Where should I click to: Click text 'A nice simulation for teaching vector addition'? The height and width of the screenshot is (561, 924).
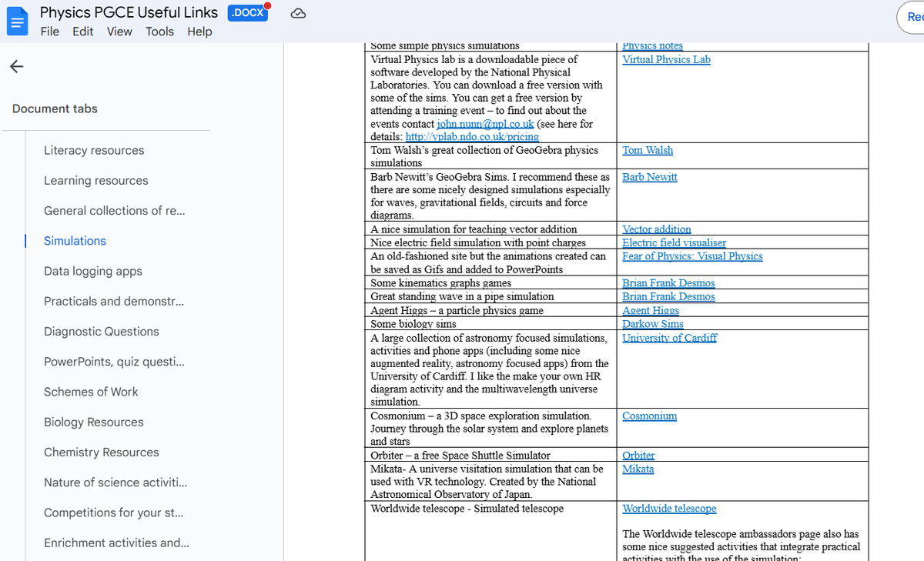[474, 229]
